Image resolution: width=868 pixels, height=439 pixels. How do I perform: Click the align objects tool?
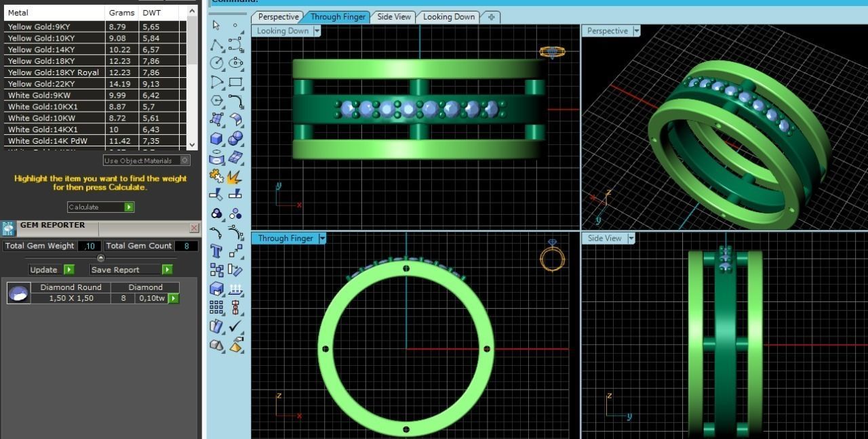(x=235, y=308)
